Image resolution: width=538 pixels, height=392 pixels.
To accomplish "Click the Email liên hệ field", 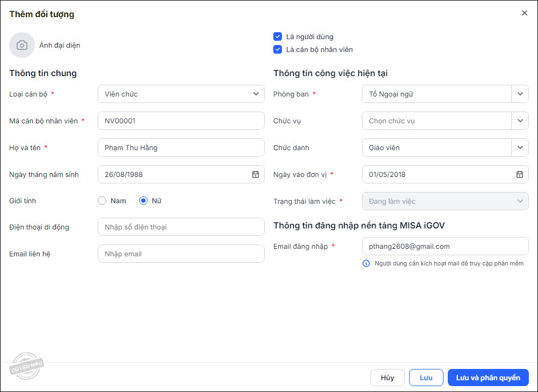I will [x=181, y=254].
